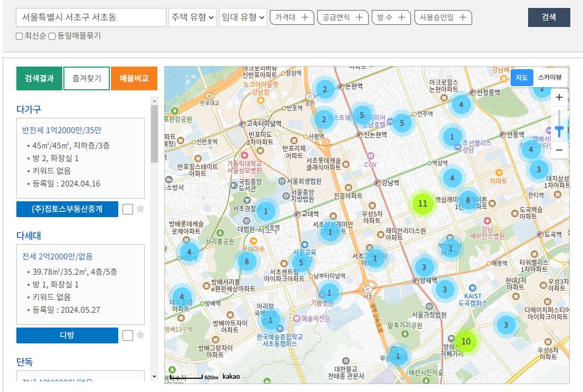
Task: Open the 주택 유형 dropdown
Action: coord(192,17)
